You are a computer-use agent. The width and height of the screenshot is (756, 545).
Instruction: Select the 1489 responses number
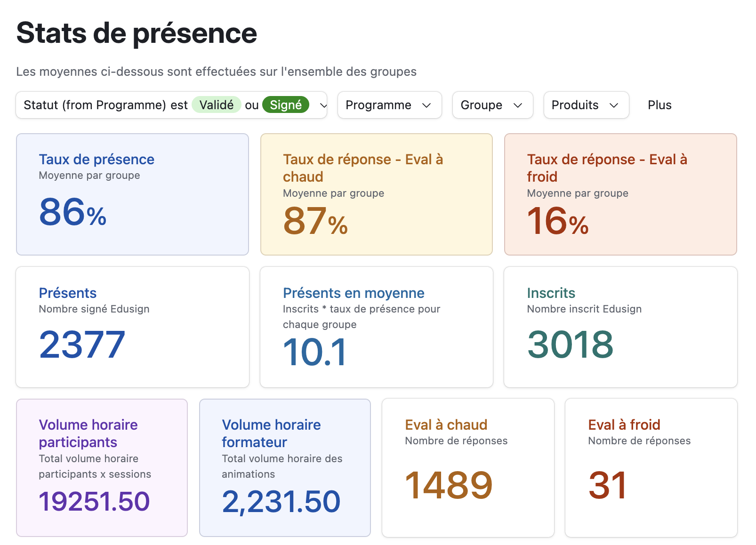click(449, 485)
